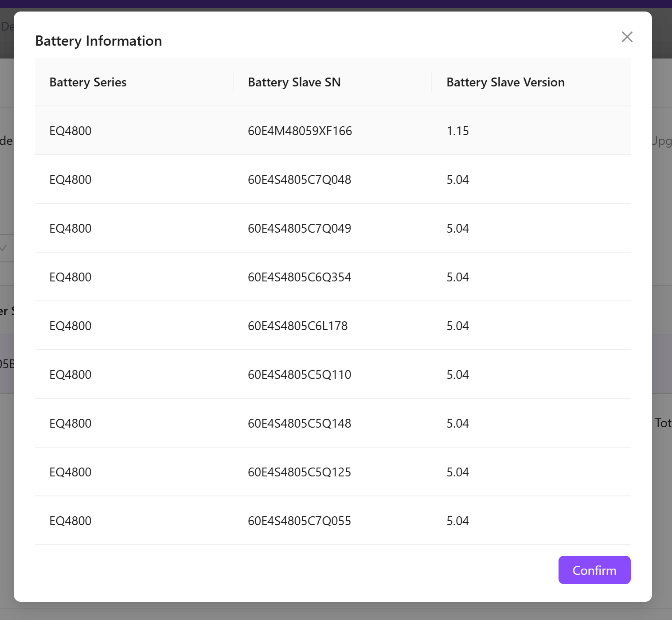
Task: Click the 60E4S4805C7Q049 serial cell
Action: coord(299,229)
